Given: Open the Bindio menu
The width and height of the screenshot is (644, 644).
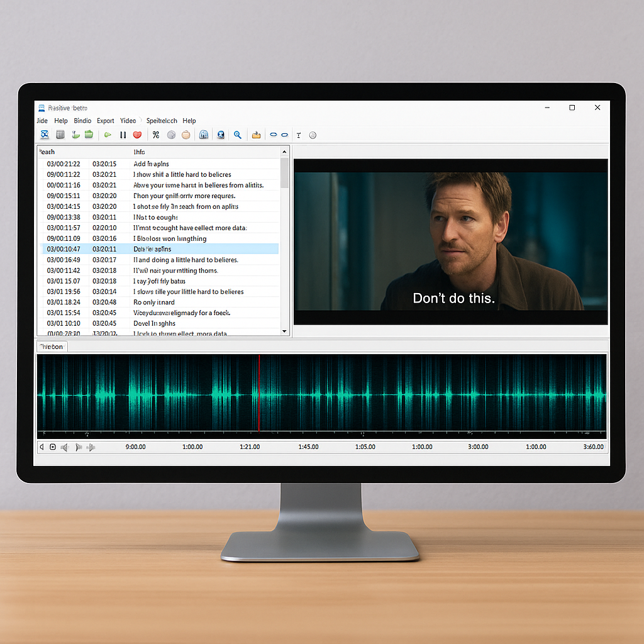Looking at the screenshot, I should tap(82, 121).
